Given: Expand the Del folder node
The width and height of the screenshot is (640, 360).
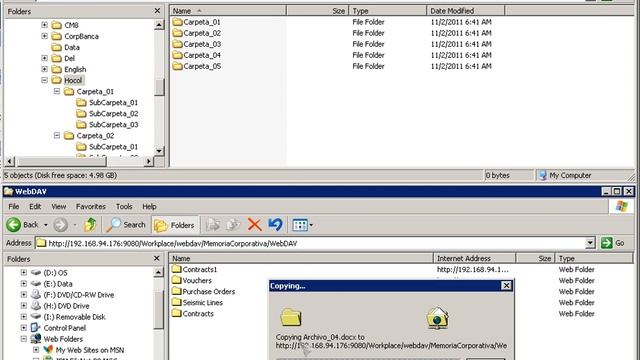Looking at the screenshot, I should tap(44, 58).
